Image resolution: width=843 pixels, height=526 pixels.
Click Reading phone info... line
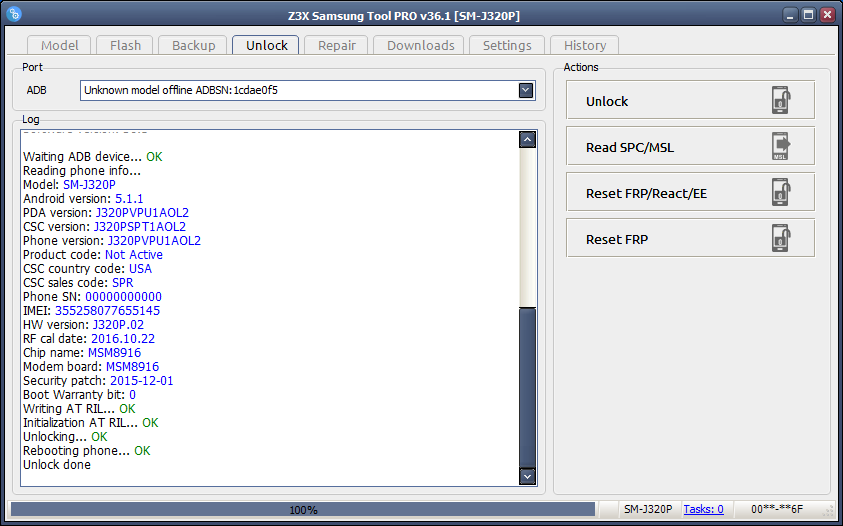point(82,170)
